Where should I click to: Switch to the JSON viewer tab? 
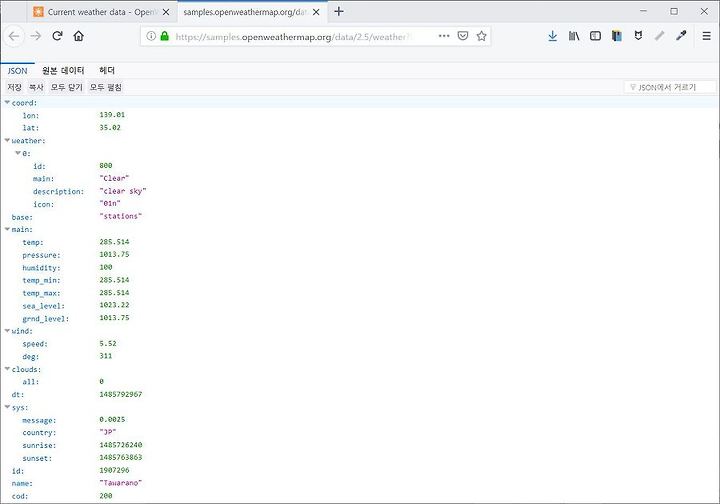(x=17, y=71)
